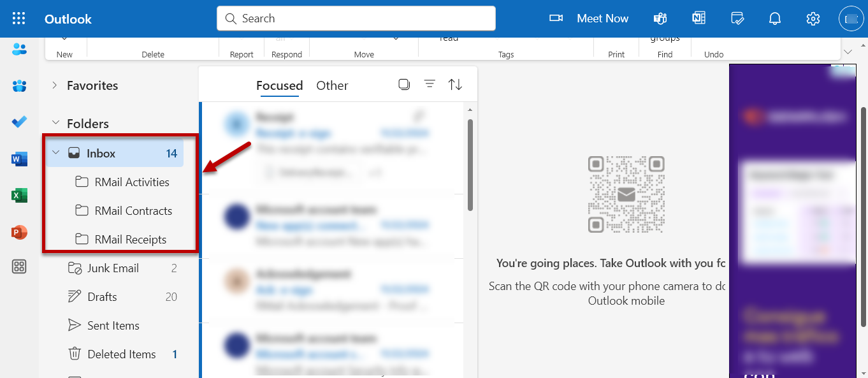Open the app launcher waffle icon
868x378 pixels.
point(18,18)
